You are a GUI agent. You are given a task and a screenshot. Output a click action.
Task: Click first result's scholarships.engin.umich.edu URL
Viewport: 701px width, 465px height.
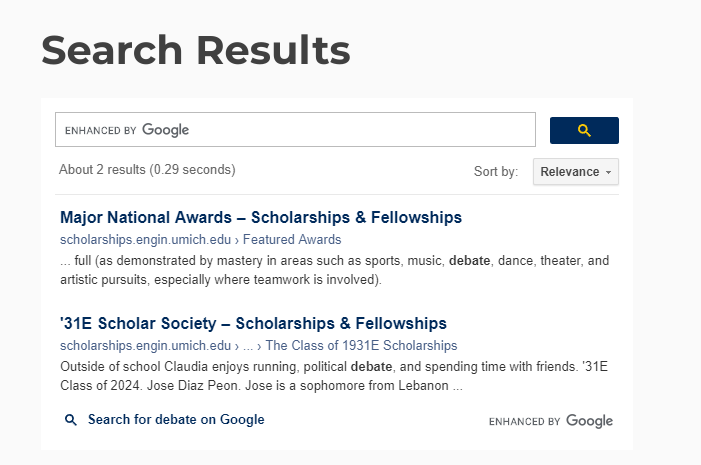[145, 240]
